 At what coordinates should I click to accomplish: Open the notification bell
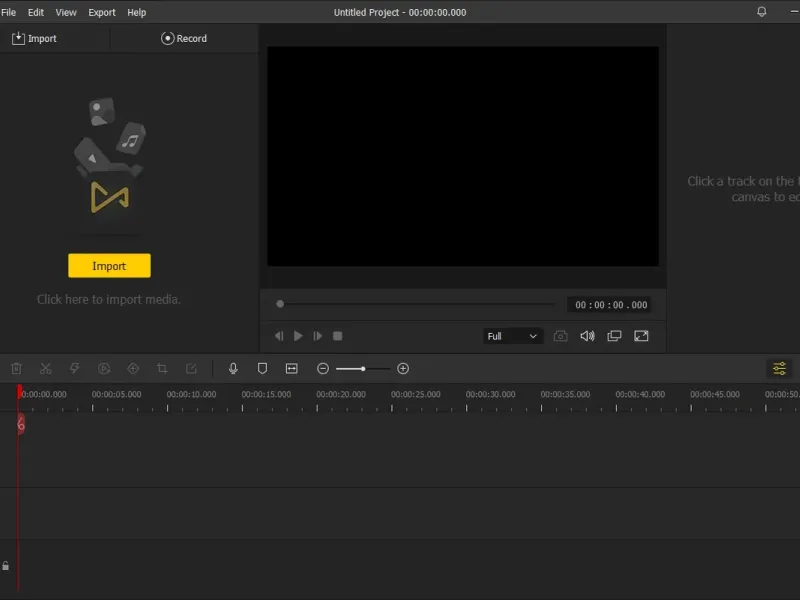(762, 12)
